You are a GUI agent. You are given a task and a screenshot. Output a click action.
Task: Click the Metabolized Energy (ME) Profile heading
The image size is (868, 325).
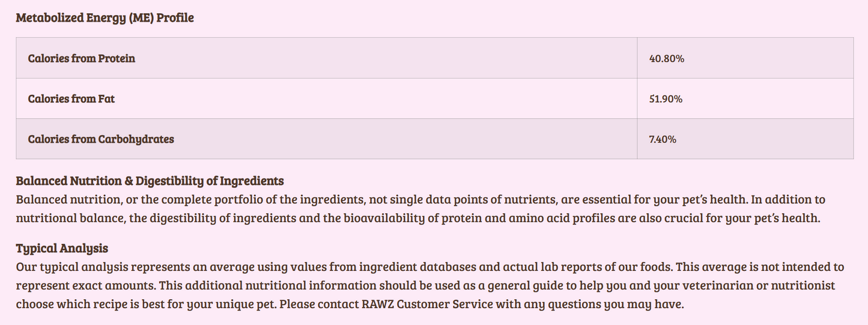point(105,18)
